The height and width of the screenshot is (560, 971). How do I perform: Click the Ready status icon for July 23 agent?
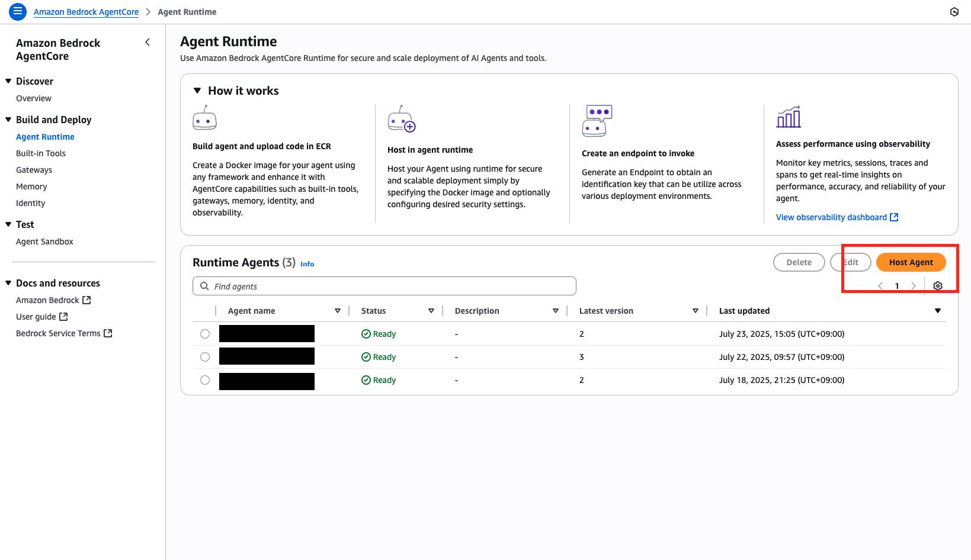(x=366, y=334)
